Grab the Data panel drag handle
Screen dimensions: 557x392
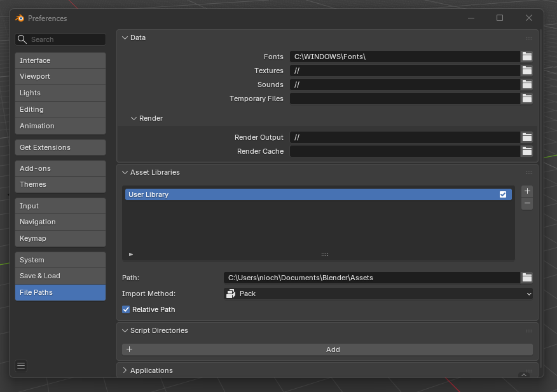(528, 38)
